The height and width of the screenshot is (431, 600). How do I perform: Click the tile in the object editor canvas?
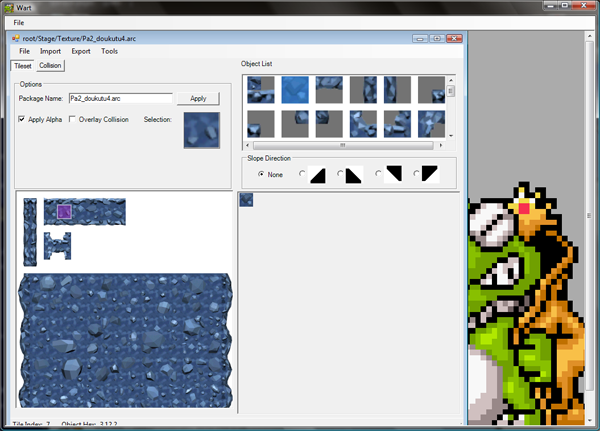246,200
